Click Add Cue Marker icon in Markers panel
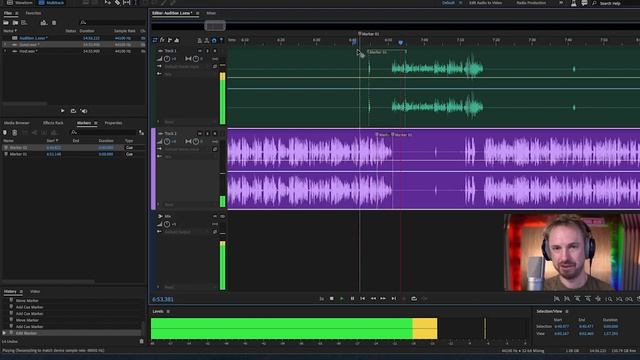 pyautogui.click(x=5, y=133)
